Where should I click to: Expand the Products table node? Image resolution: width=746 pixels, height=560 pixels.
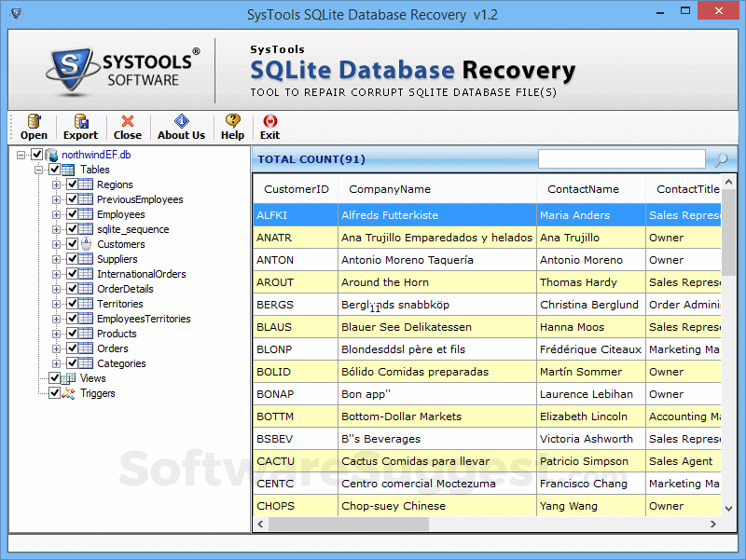pyautogui.click(x=57, y=334)
